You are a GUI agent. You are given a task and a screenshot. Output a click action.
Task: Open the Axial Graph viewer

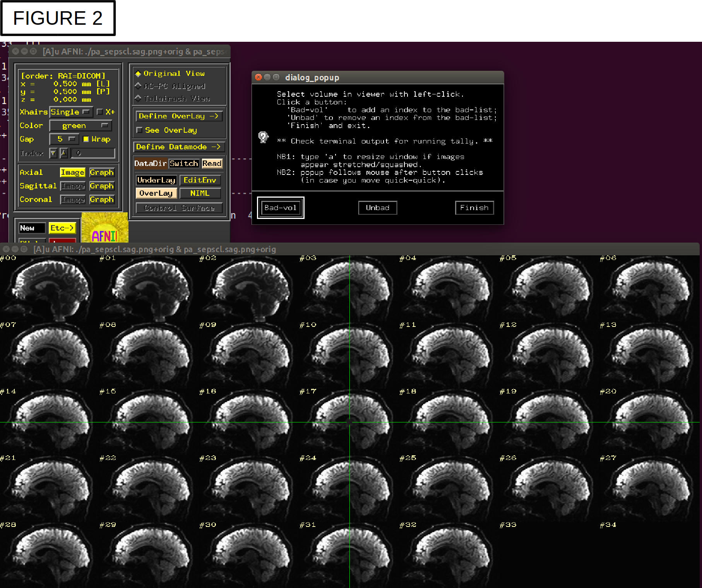(102, 173)
